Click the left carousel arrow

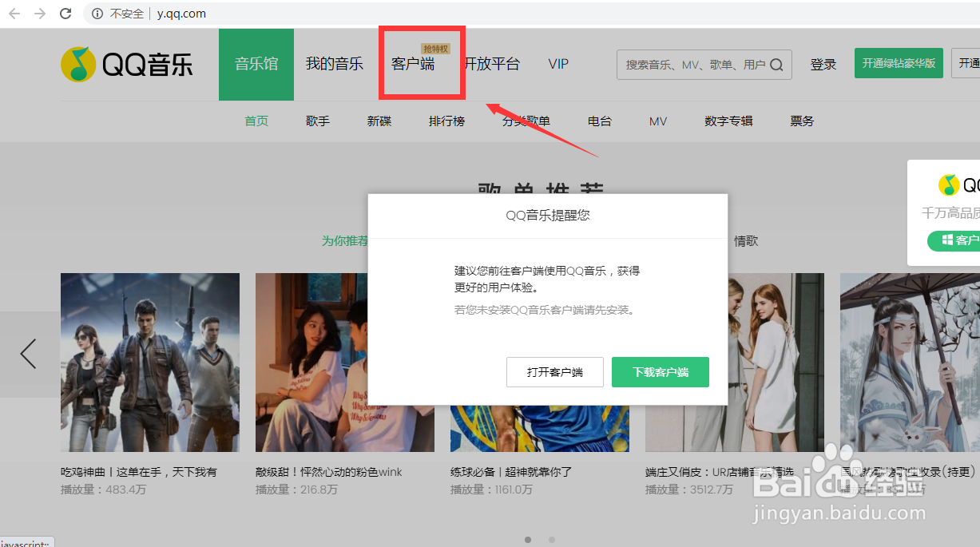pos(27,353)
